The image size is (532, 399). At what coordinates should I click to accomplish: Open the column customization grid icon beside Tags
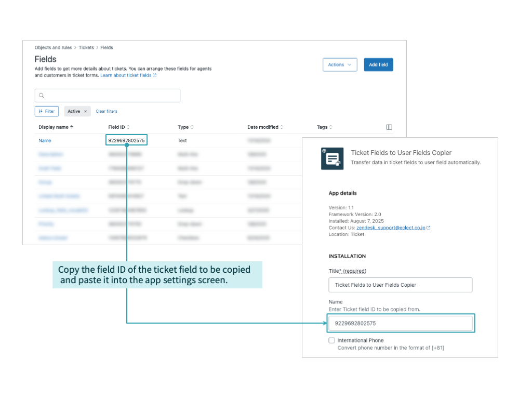point(389,127)
